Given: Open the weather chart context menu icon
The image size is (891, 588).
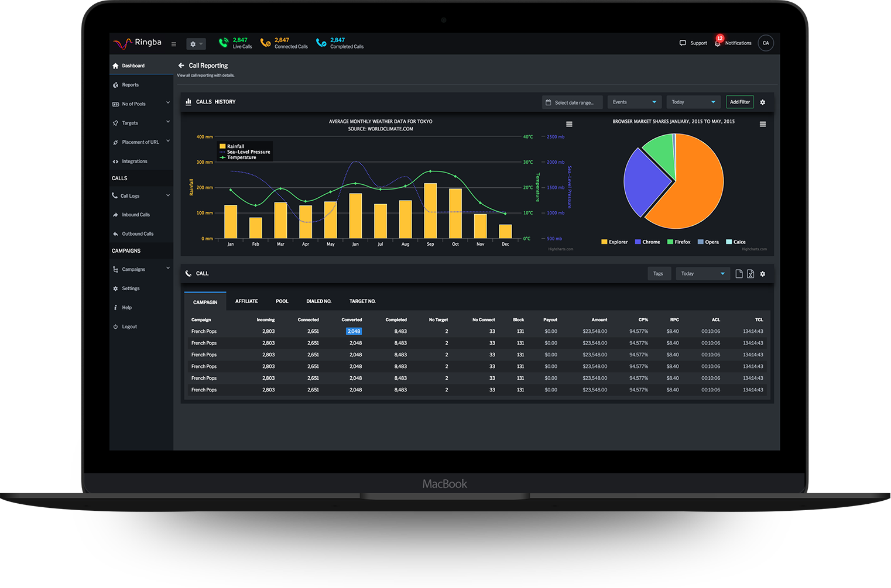Looking at the screenshot, I should (x=569, y=124).
